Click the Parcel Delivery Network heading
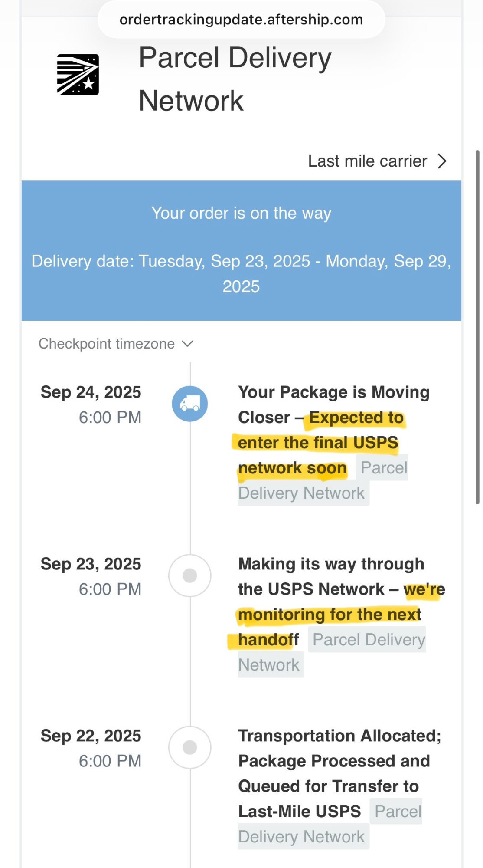 coord(235,79)
